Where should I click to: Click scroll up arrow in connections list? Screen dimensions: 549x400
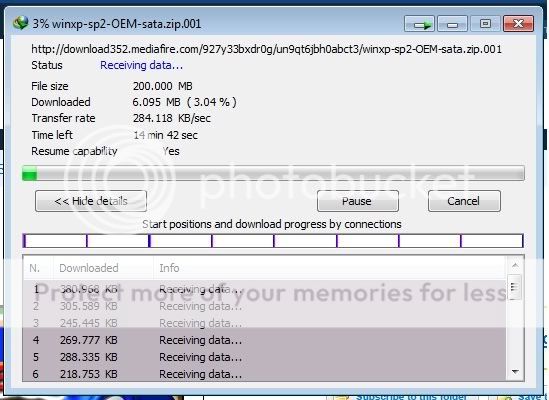[515, 265]
